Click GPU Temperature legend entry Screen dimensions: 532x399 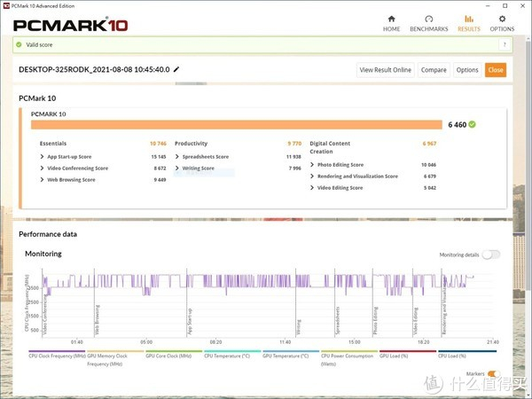[291, 354]
